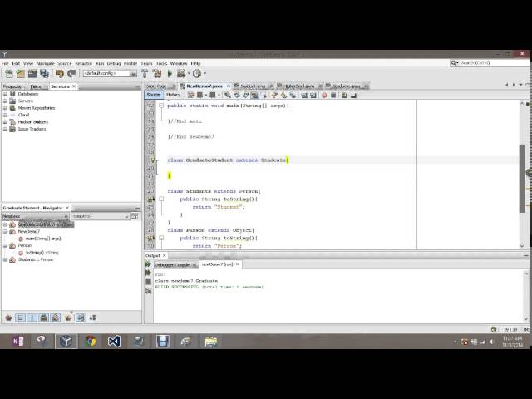The width and height of the screenshot is (532, 399).
Task: Select main(String[] args) in Navigator
Action: point(43,239)
